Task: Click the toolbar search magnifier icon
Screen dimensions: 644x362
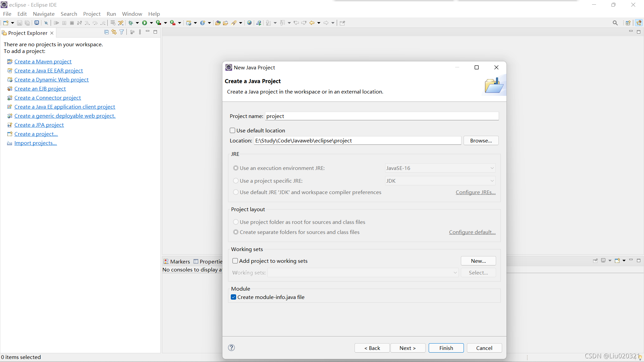Action: coord(615,23)
